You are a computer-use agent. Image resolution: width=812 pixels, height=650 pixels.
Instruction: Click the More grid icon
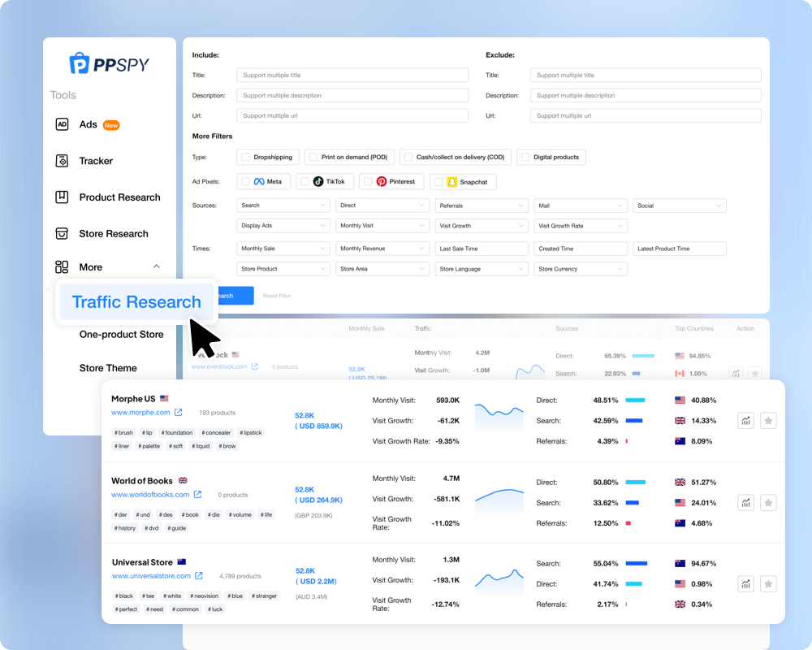point(63,267)
